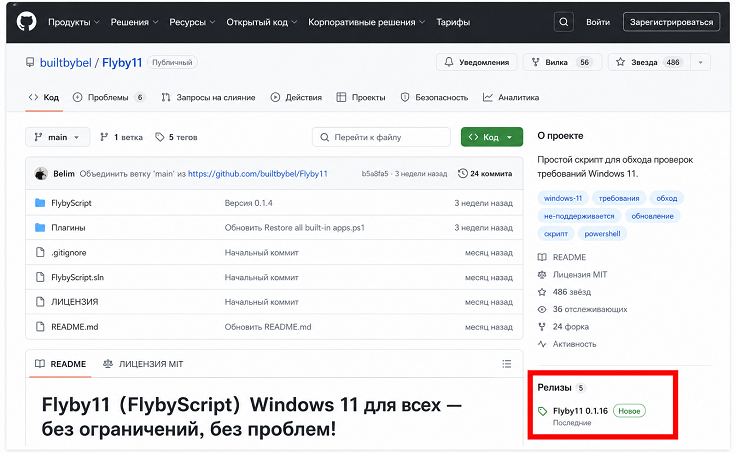Open the Аналитика tab

point(511,98)
